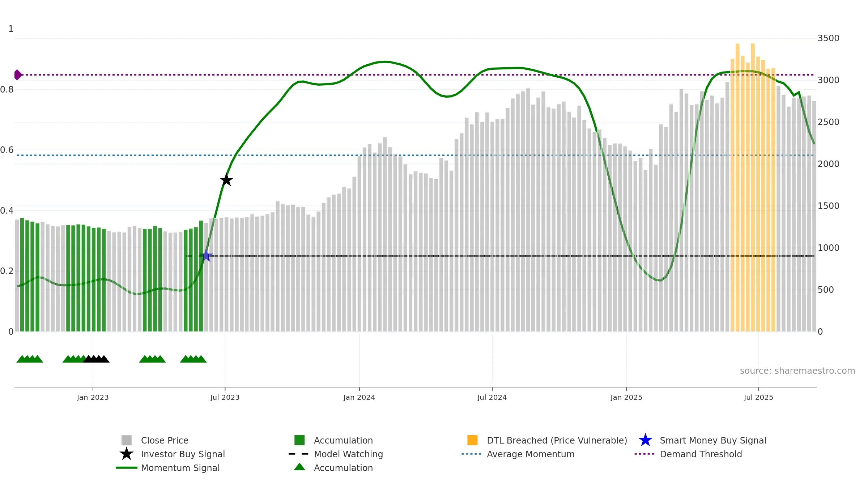
Task: Click the green square Accumulation legend swatch
Action: coord(299,440)
